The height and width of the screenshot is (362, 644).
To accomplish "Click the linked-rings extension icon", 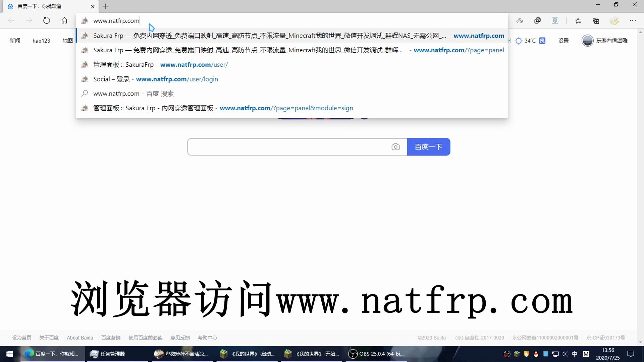I will [537, 21].
